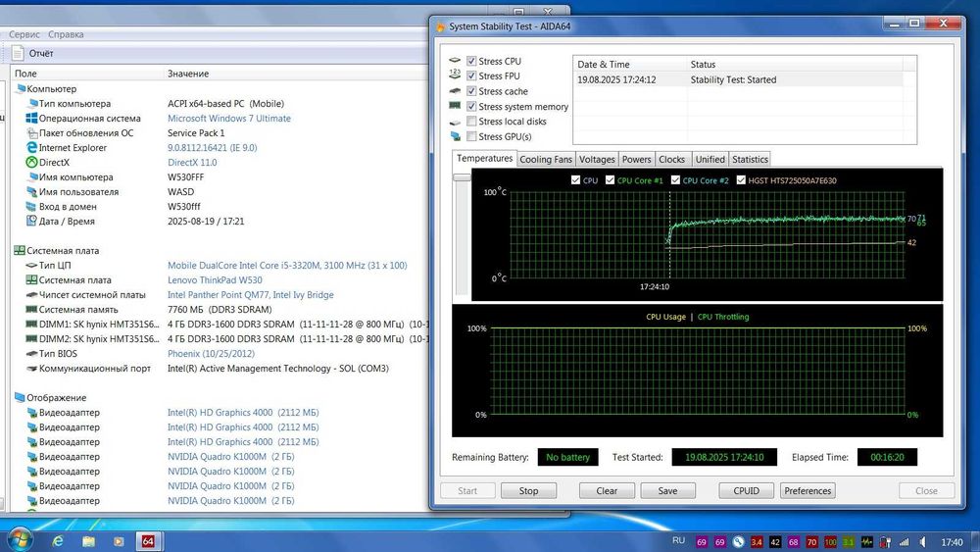Click the taskbar clock 17:40
This screenshot has width=980, height=552.
click(952, 542)
